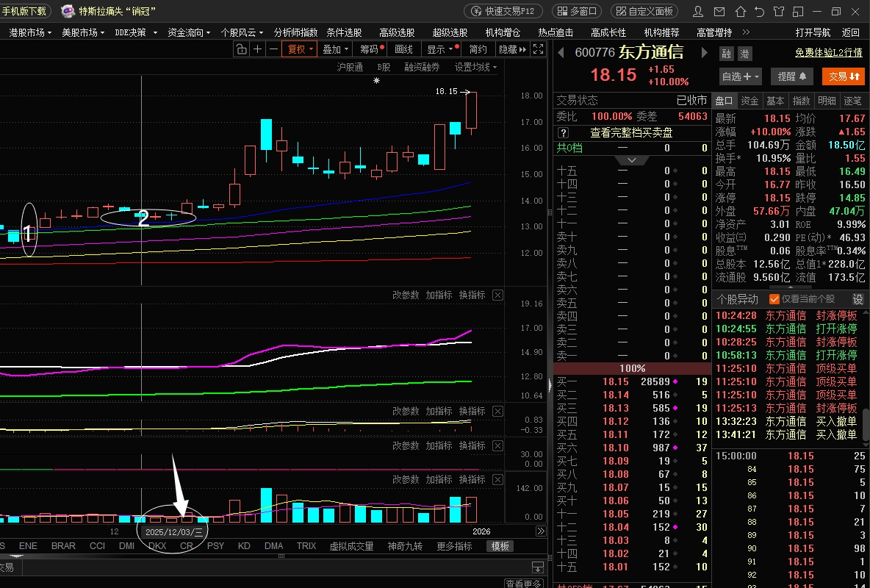Expand 资金流向 menu
Image resolution: width=870 pixels, height=588 pixels.
click(x=189, y=32)
